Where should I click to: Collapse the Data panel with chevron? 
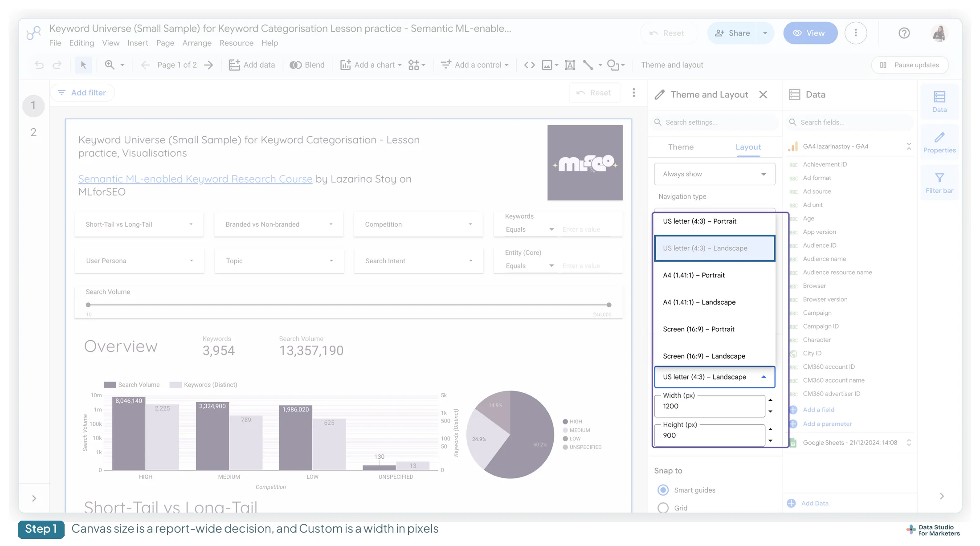click(942, 496)
